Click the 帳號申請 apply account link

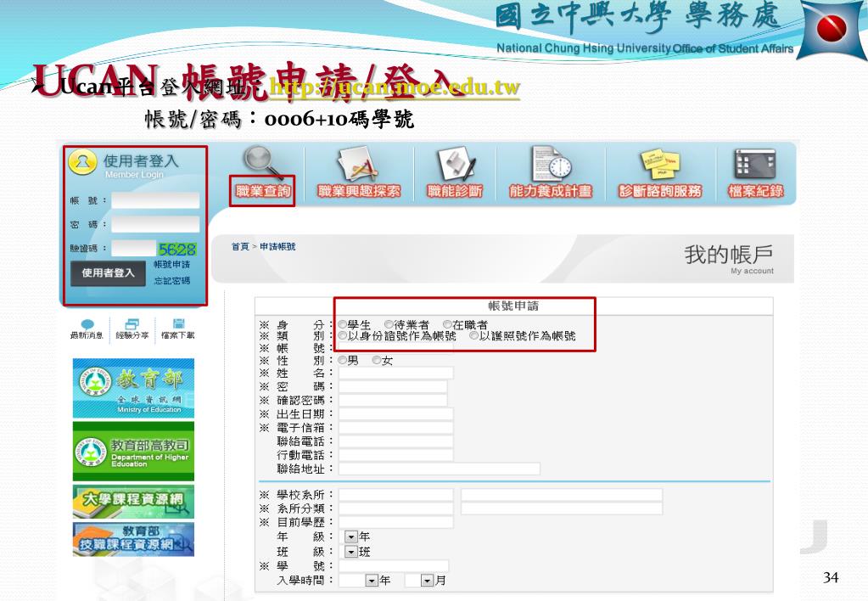[x=172, y=265]
